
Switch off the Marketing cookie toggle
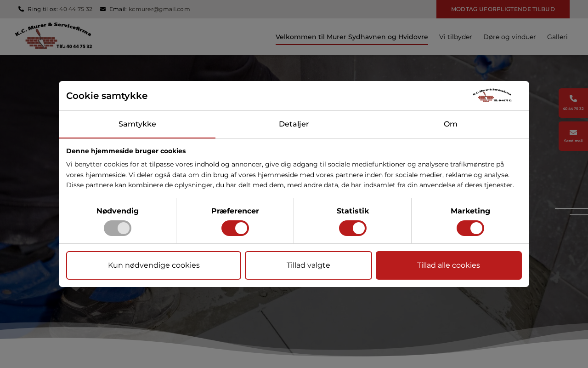(x=470, y=228)
